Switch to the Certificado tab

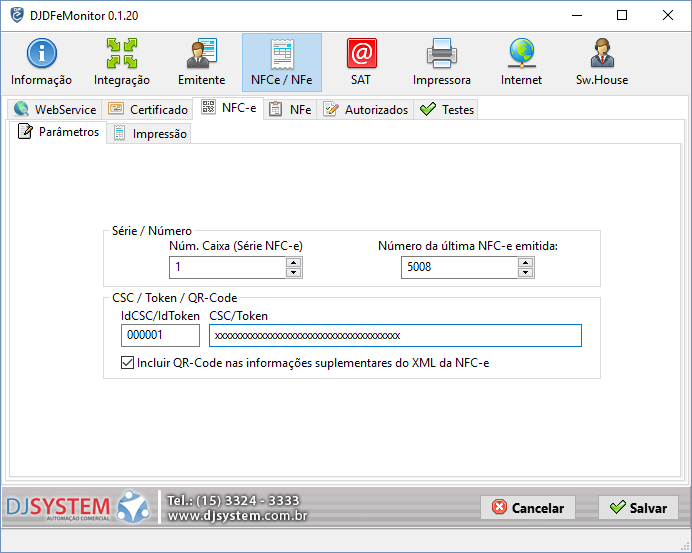pyautogui.click(x=148, y=109)
